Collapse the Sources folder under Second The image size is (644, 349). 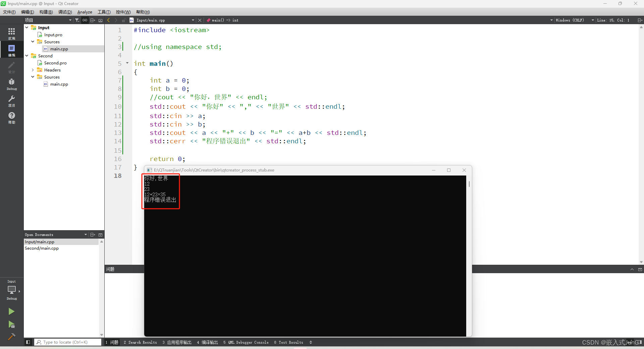coord(33,77)
